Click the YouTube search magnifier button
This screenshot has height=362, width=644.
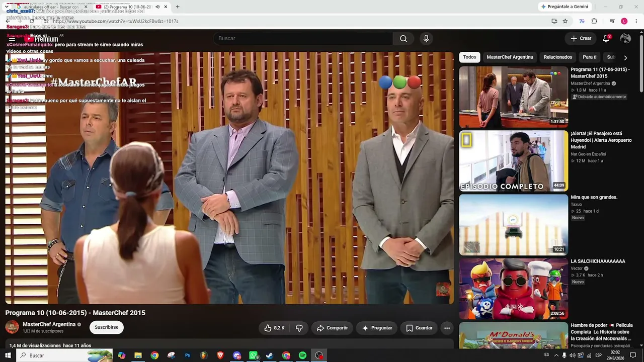pos(404,39)
